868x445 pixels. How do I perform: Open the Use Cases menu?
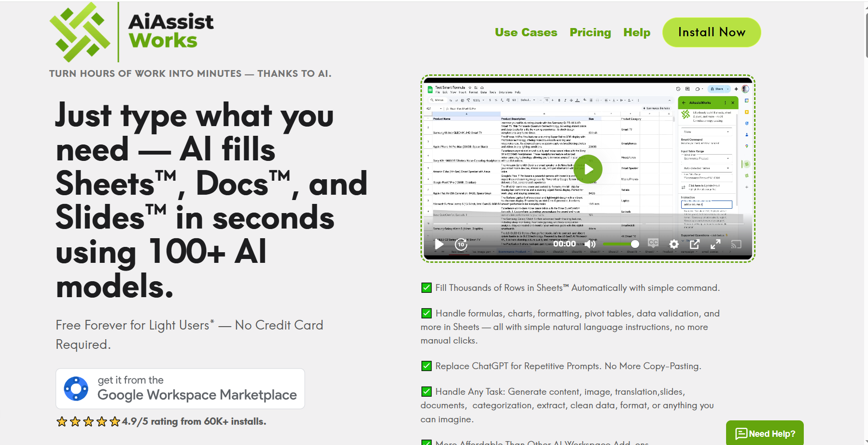[x=526, y=32]
